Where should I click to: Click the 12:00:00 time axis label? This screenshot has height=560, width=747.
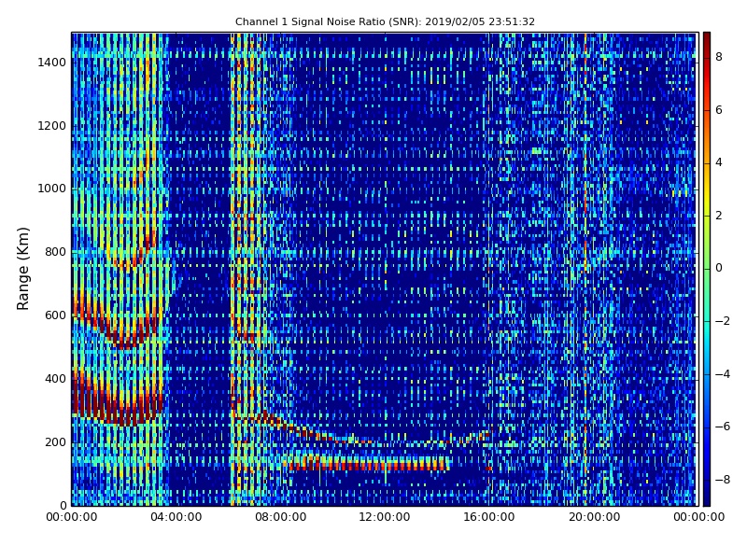tap(385, 517)
